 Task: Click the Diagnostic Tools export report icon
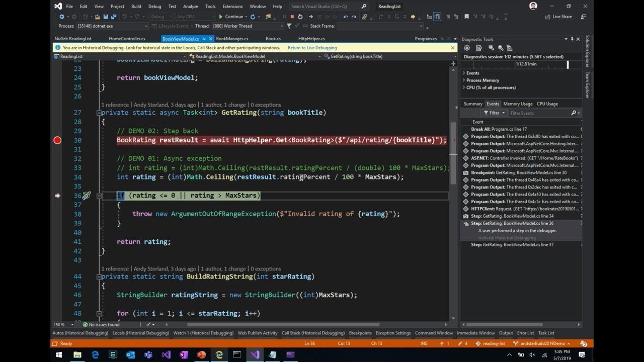pos(479,48)
